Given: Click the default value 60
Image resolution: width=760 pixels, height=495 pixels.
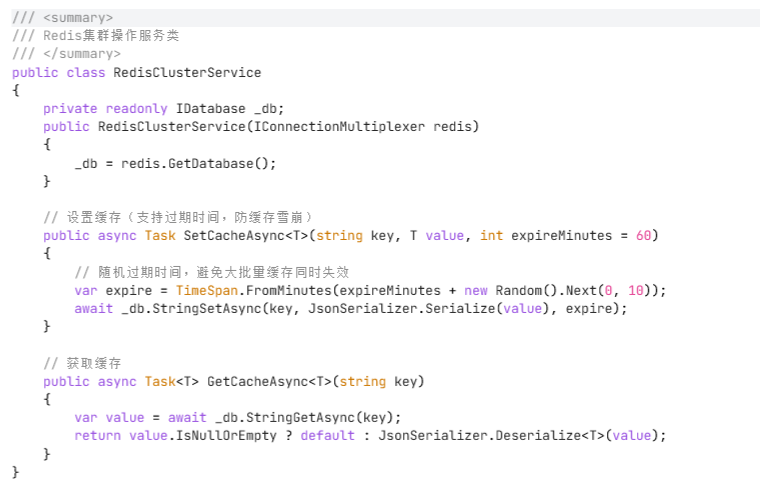Looking at the screenshot, I should [x=643, y=236].
